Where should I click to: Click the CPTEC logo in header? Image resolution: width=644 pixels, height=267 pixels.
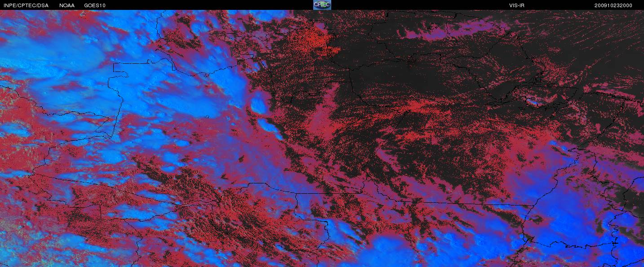(322, 5)
